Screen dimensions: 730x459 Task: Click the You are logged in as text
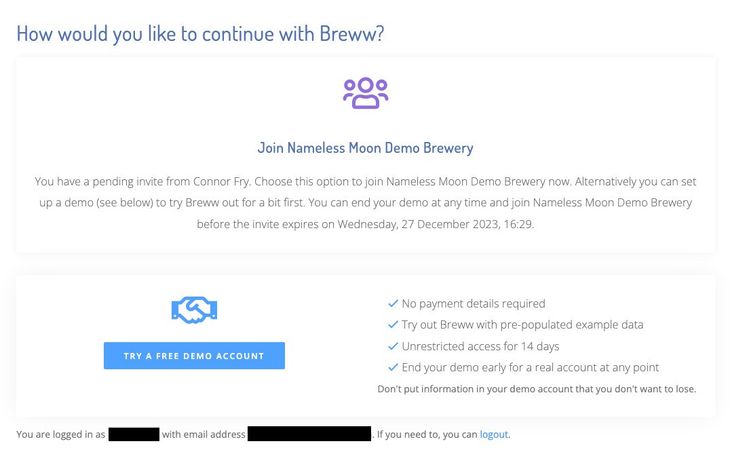(x=61, y=434)
